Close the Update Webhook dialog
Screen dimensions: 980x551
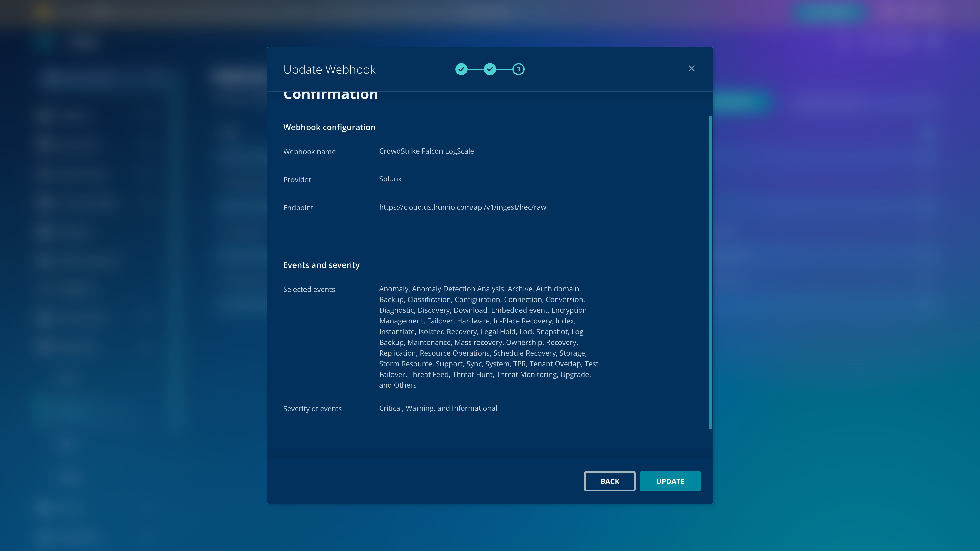pyautogui.click(x=691, y=68)
